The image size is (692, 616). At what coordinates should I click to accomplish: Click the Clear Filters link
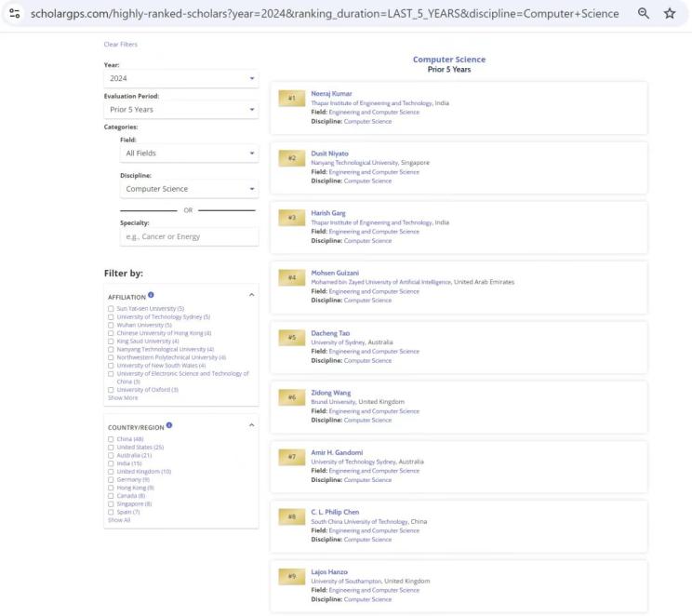[x=121, y=44]
